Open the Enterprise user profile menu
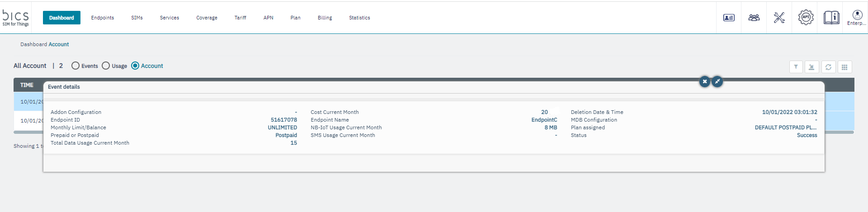Viewport: 868px width, 212px height. point(857,18)
